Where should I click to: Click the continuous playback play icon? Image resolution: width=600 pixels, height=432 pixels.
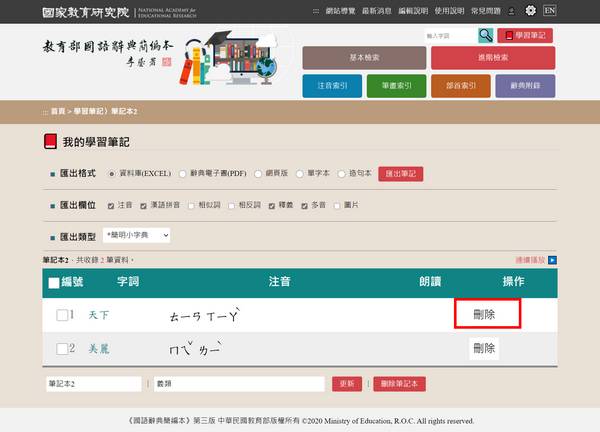point(551,260)
